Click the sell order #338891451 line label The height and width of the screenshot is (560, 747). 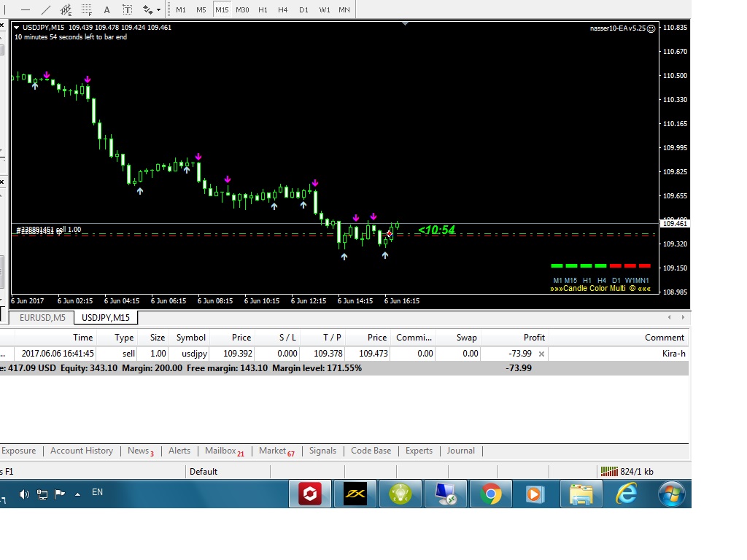[x=49, y=230]
